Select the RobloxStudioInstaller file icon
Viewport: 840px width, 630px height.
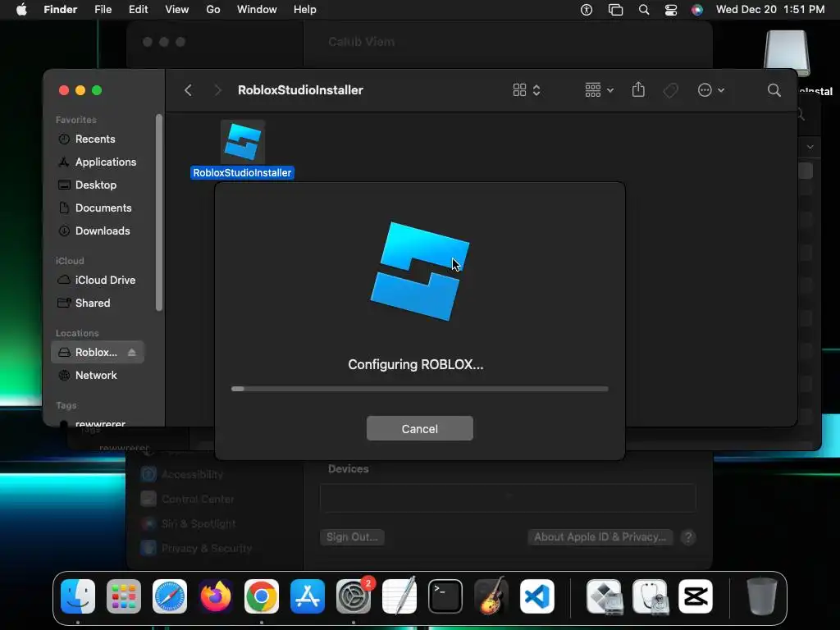pos(243,142)
